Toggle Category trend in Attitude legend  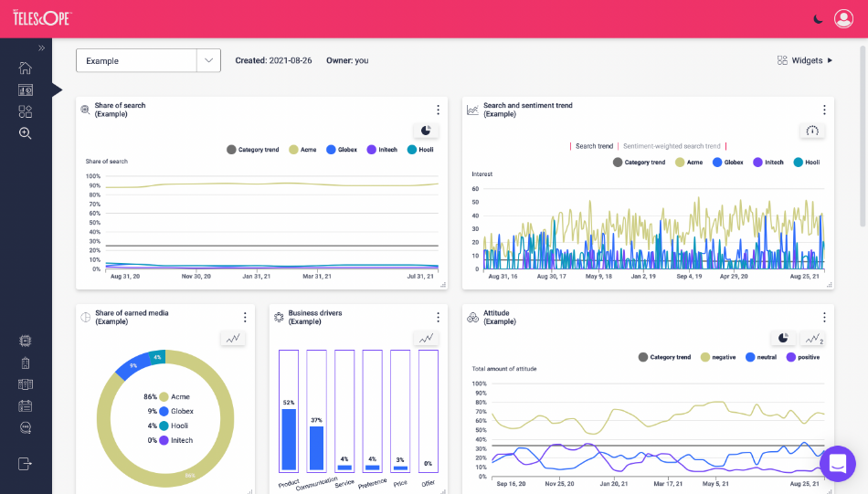664,357
